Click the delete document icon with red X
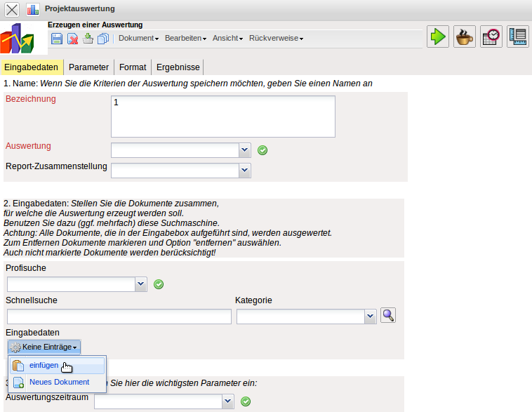Image resolution: width=532 pixels, height=412 pixels. pyautogui.click(x=72, y=39)
